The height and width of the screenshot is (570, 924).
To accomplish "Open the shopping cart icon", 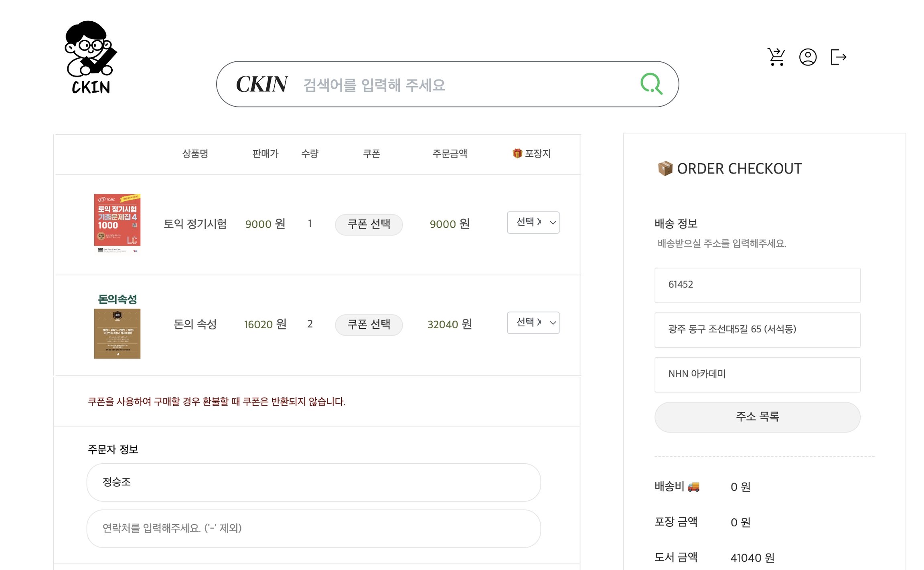I will click(x=776, y=57).
